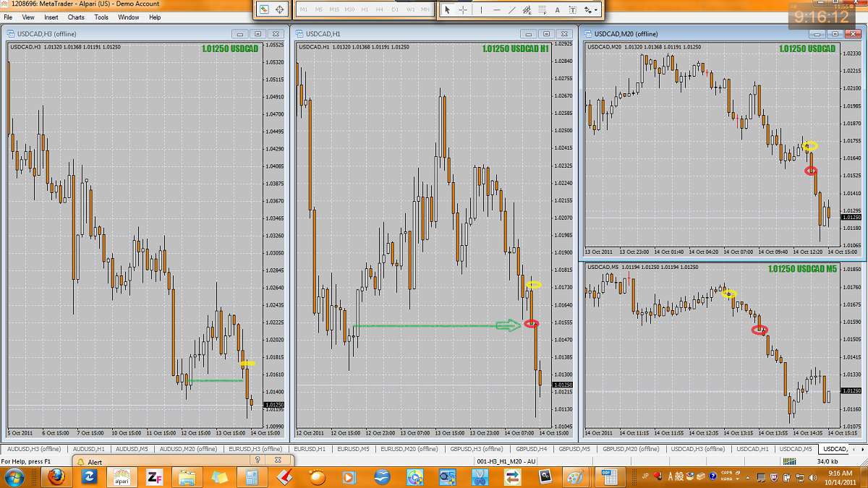Click the yellow marker on USDCAD,H1 chart
Viewport: 868px width, 488px height.
point(534,285)
